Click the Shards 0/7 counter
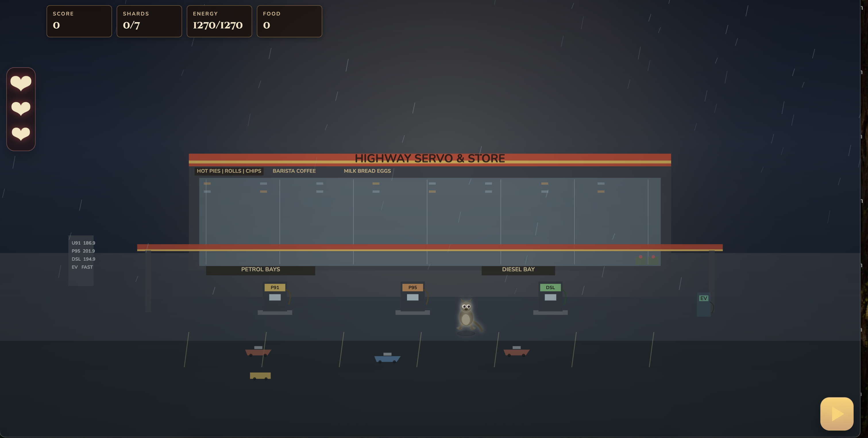Screen dimensions: 868x438 point(149,21)
